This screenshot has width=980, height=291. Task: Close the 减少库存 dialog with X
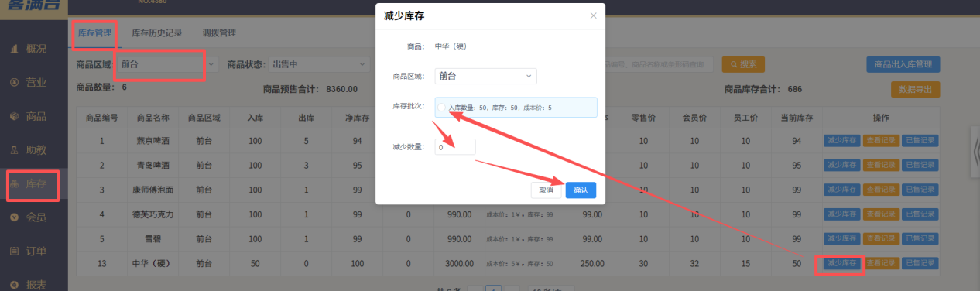click(x=594, y=15)
